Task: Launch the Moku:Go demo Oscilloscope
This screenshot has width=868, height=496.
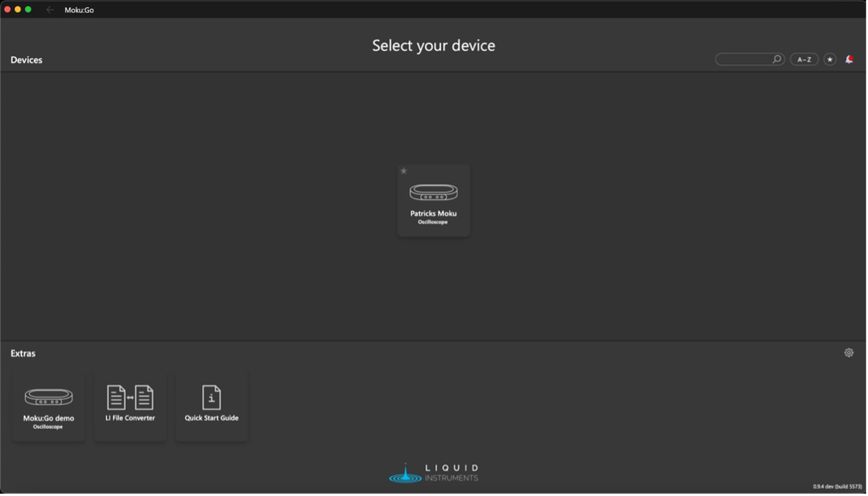Action: pyautogui.click(x=48, y=407)
